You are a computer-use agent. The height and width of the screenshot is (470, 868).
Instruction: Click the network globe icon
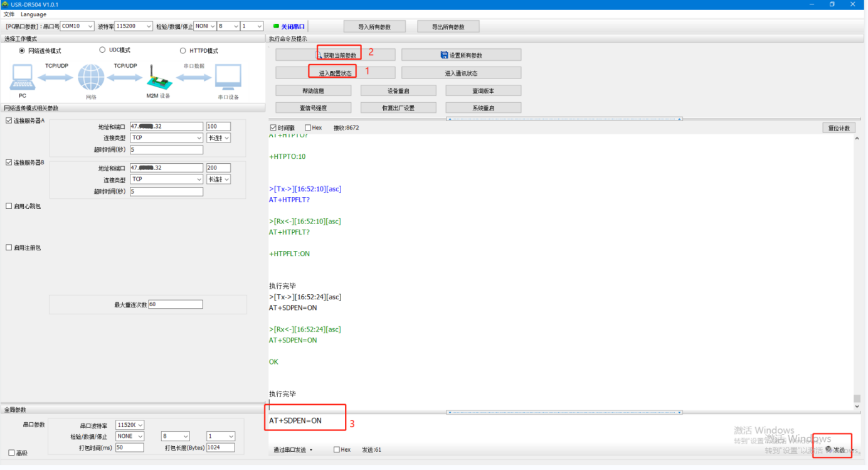point(91,78)
